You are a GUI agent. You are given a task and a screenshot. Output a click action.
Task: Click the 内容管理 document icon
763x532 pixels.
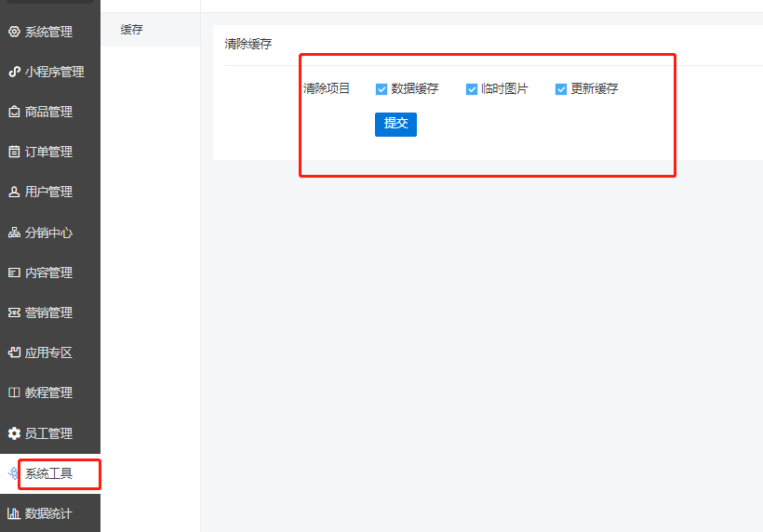coord(14,273)
